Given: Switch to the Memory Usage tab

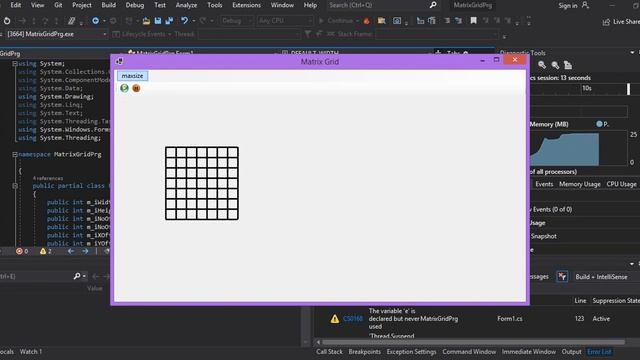Looking at the screenshot, I should [x=580, y=184].
